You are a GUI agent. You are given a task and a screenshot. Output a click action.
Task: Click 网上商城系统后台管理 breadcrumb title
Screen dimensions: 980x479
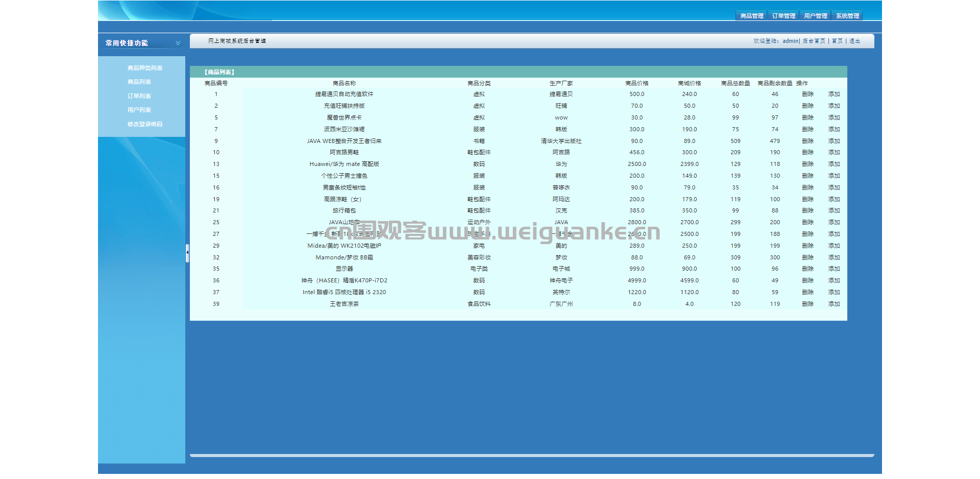237,41
